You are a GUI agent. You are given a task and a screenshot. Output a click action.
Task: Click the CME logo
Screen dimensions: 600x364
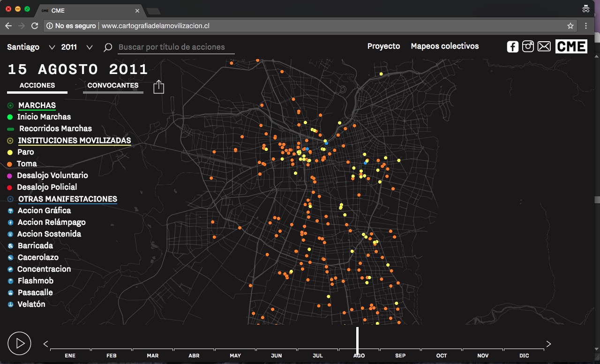571,46
